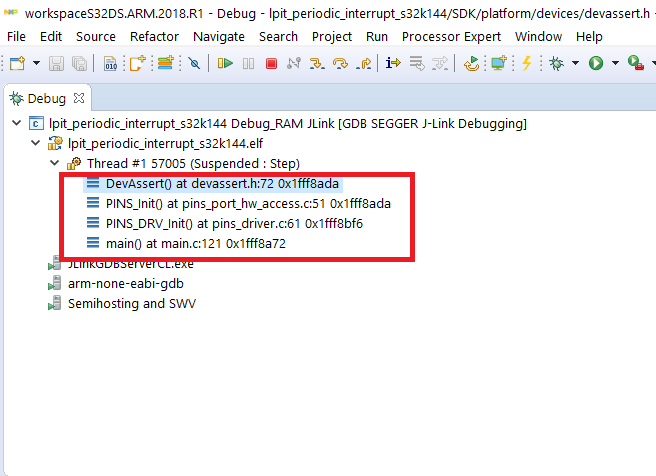The image size is (656, 476).
Task: Click the Save All toolbar icon
Action: coord(79,64)
